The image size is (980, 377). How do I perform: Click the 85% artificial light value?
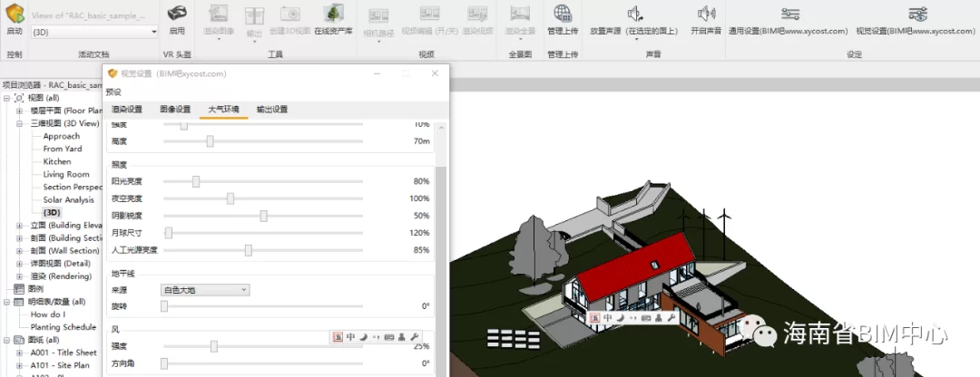coord(421,250)
